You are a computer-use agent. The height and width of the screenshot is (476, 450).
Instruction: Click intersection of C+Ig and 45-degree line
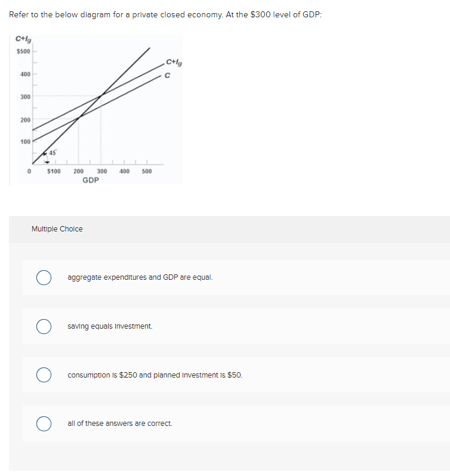coord(101,95)
